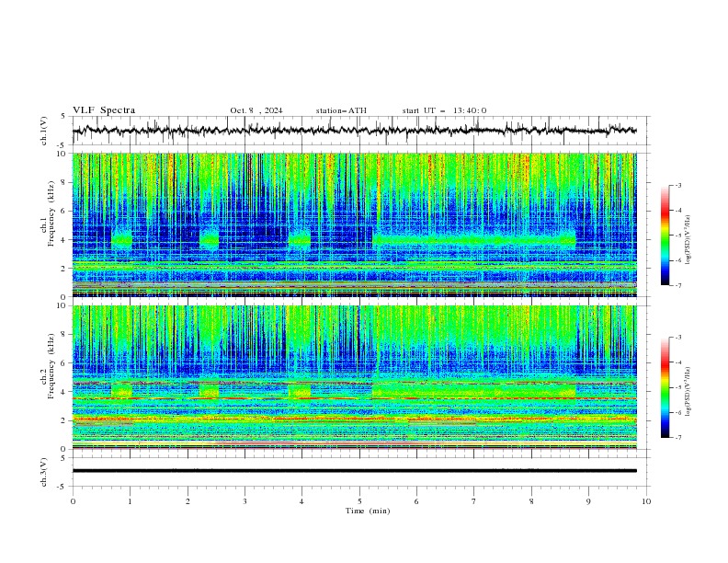Click the "-3" value on ch.2 colorbar

[677, 338]
